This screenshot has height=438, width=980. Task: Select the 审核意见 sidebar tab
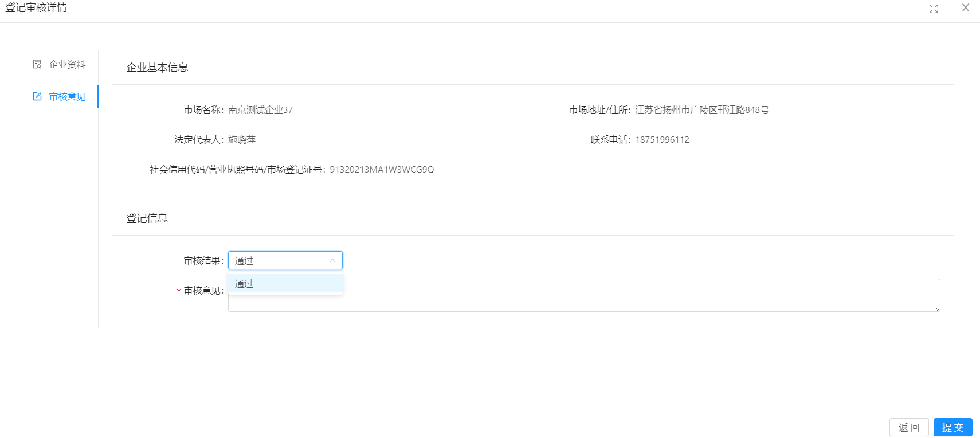point(66,97)
